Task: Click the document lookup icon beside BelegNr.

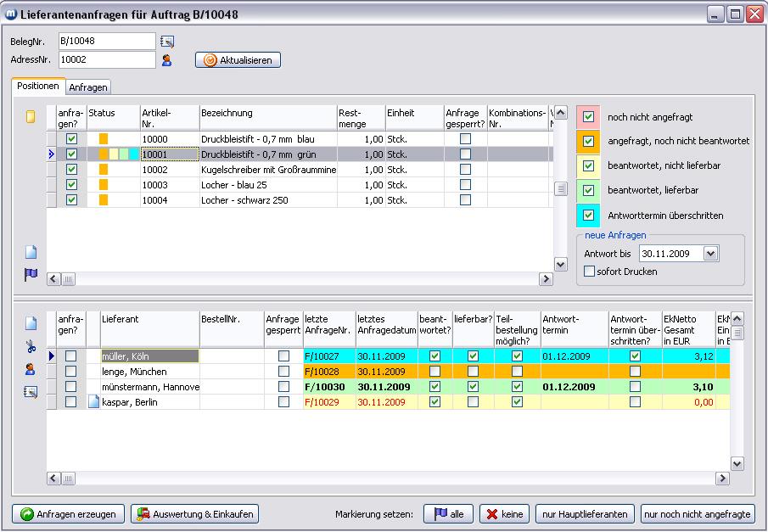Action: [166, 41]
